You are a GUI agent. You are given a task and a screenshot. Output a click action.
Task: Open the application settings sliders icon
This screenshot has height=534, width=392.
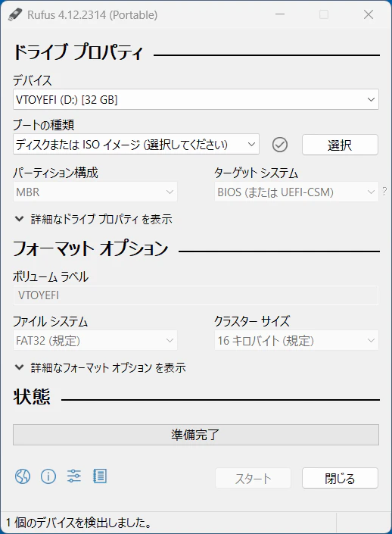coord(74,476)
